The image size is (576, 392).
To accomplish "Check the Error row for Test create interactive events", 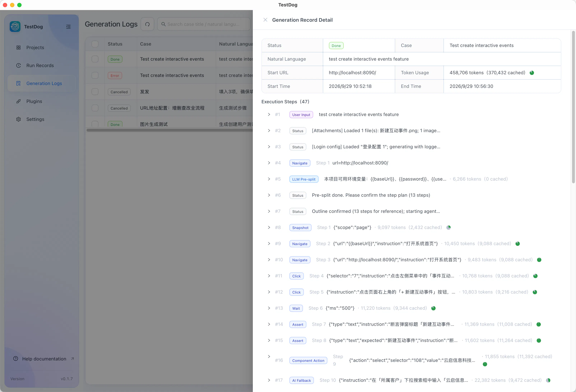I will (x=95, y=75).
